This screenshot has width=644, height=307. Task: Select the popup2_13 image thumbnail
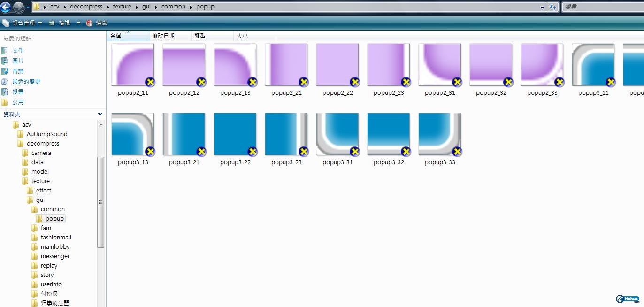[x=235, y=65]
